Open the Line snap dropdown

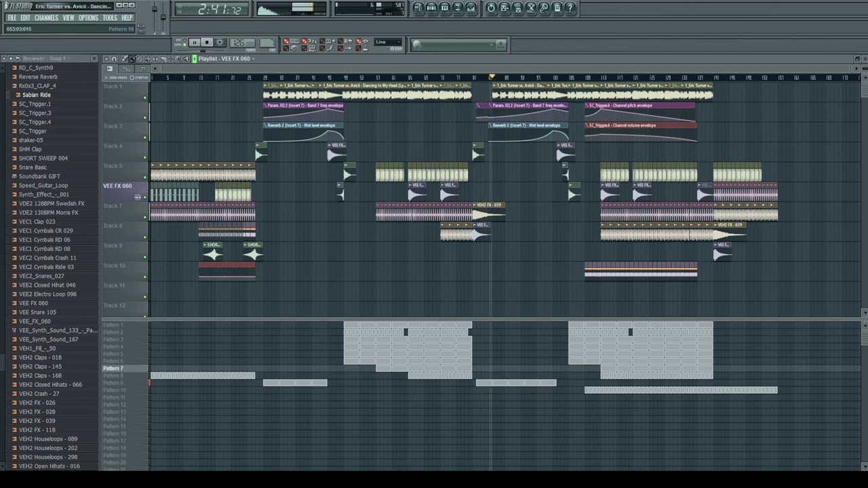coord(388,42)
